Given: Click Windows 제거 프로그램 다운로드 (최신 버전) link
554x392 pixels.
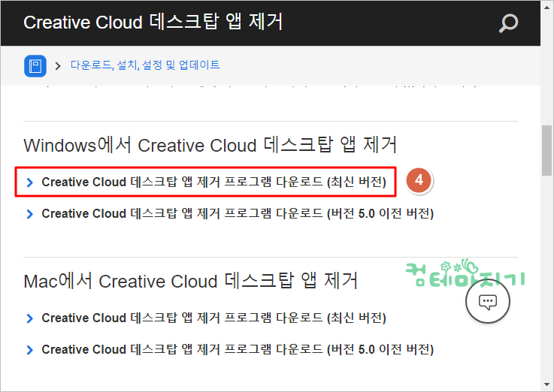Looking at the screenshot, I should tap(213, 182).
